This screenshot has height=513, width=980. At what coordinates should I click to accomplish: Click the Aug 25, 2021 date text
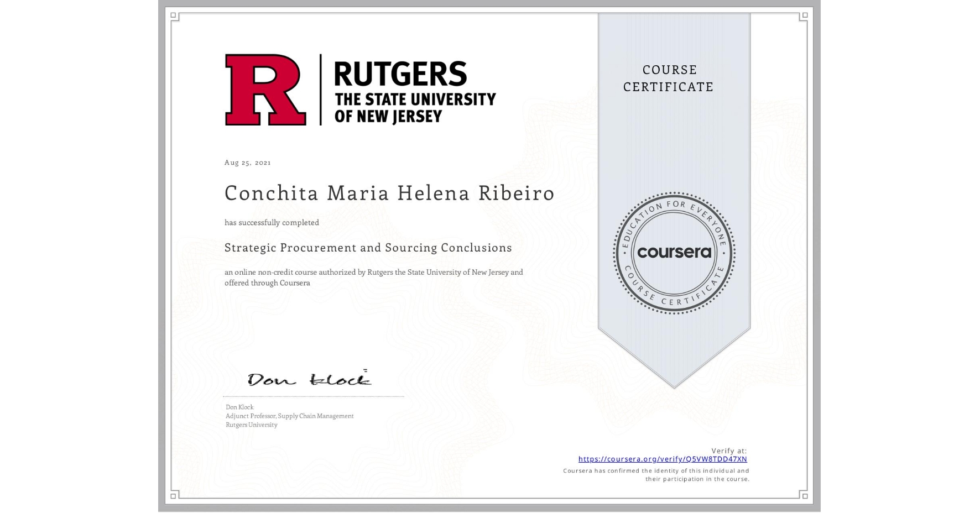tap(247, 162)
